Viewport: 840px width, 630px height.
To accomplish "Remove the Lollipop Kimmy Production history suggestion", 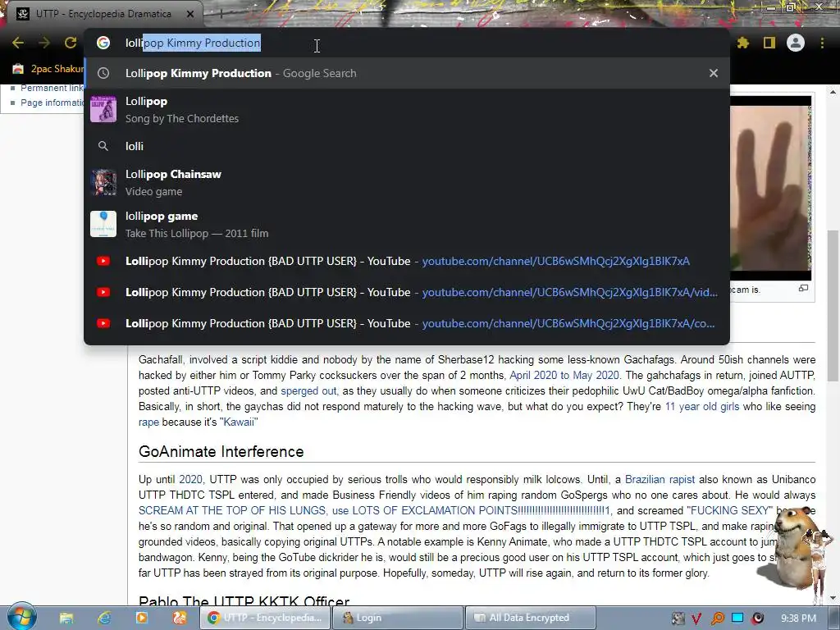I will click(x=714, y=73).
